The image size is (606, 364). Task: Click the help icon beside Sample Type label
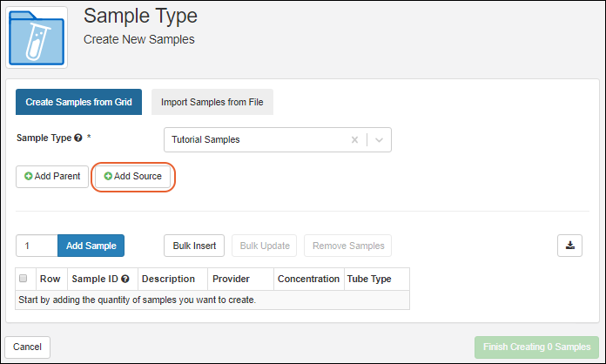pos(78,138)
